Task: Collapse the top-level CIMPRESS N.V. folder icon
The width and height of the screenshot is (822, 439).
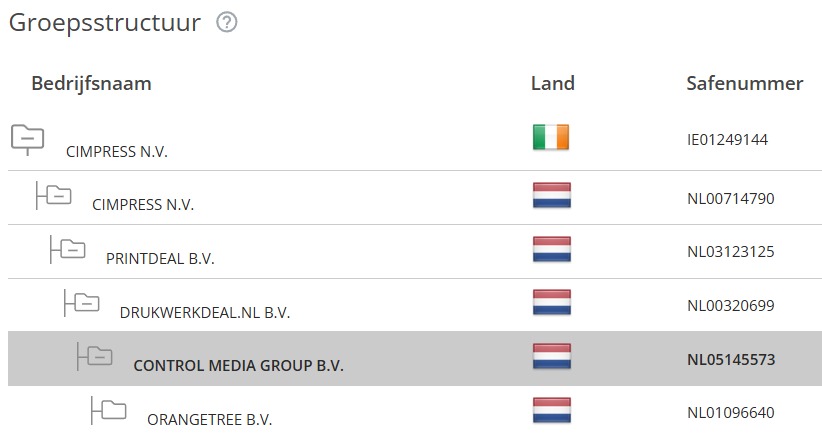Action: 27,140
